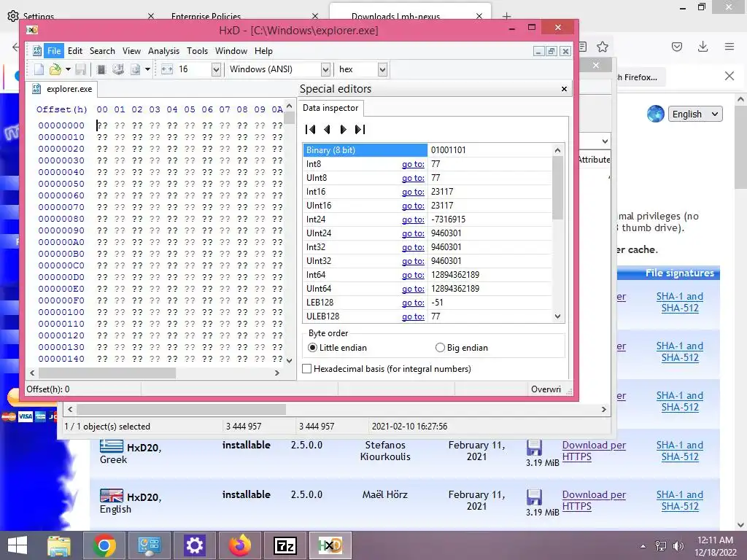This screenshot has height=560, width=747.
Task: Click the Open disk image icon
Action: (135, 69)
